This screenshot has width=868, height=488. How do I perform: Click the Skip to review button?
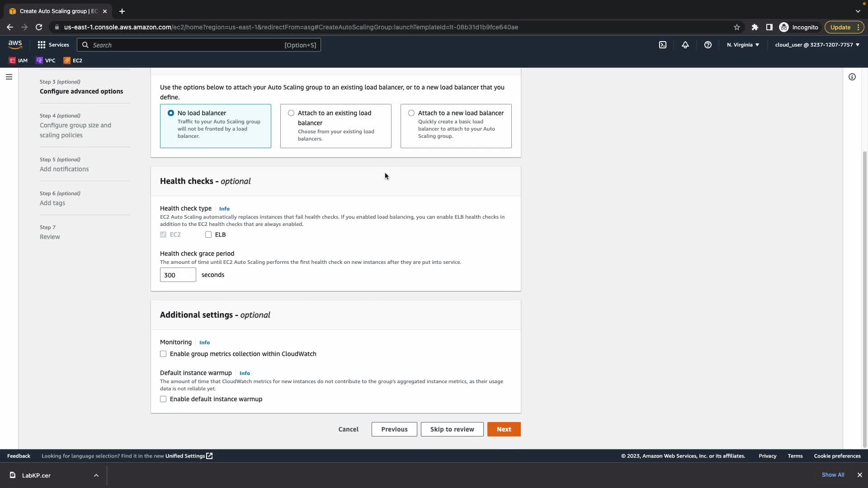452,429
